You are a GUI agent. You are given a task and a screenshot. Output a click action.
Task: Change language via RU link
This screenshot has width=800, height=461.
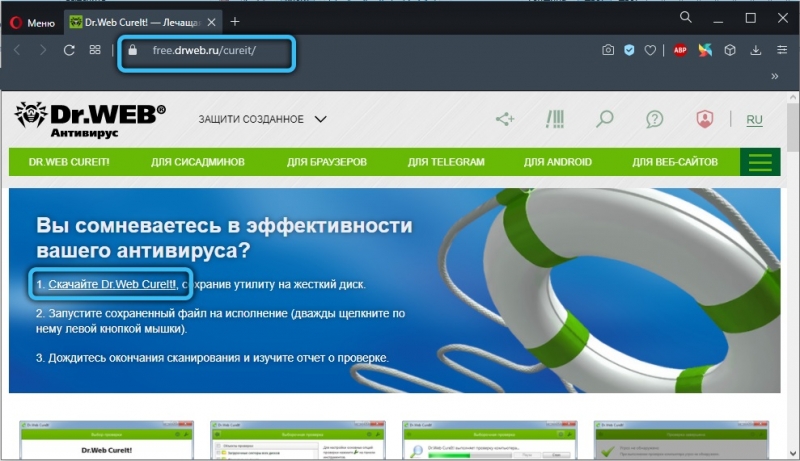(754, 120)
